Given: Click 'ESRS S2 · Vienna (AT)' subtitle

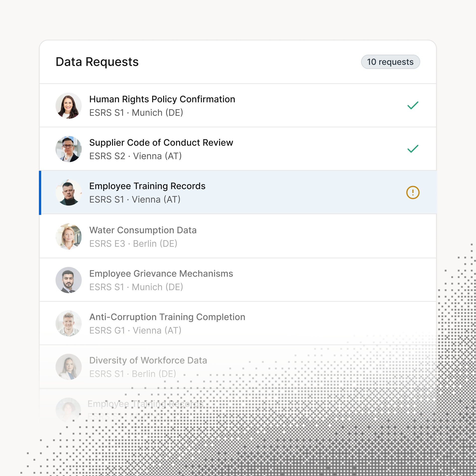Looking at the screenshot, I should 135,156.
